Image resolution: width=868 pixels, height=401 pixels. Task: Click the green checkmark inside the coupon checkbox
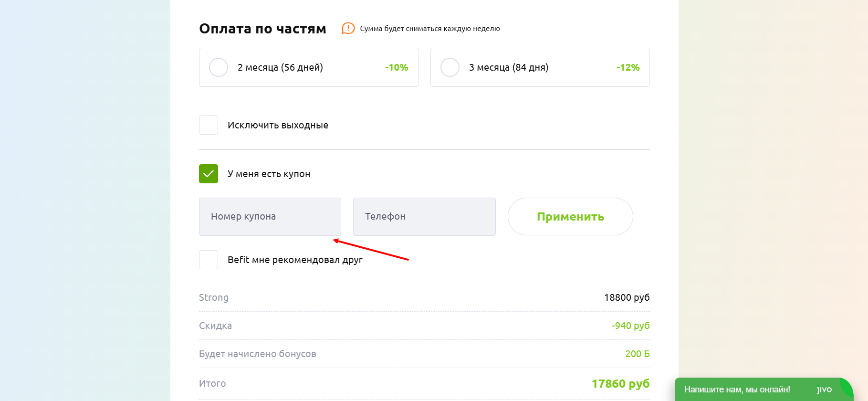(208, 174)
